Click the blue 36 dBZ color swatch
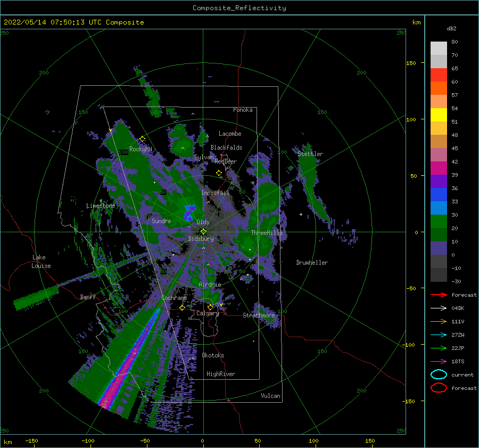 (x=439, y=194)
